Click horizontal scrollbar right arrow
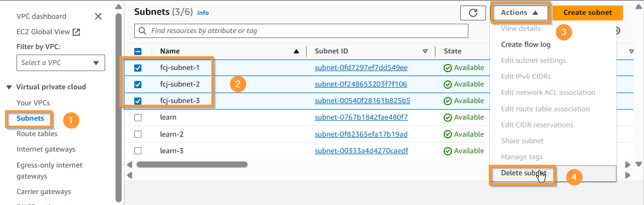The width and height of the screenshot is (644, 205). click(x=627, y=165)
